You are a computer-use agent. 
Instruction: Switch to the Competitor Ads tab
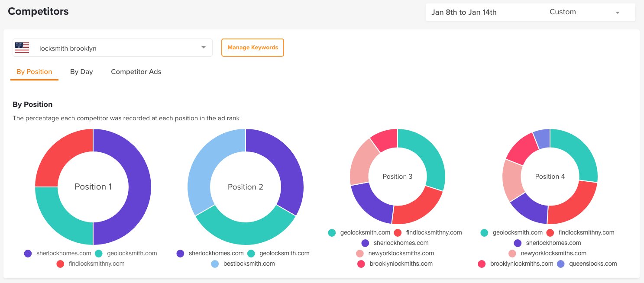(x=136, y=72)
